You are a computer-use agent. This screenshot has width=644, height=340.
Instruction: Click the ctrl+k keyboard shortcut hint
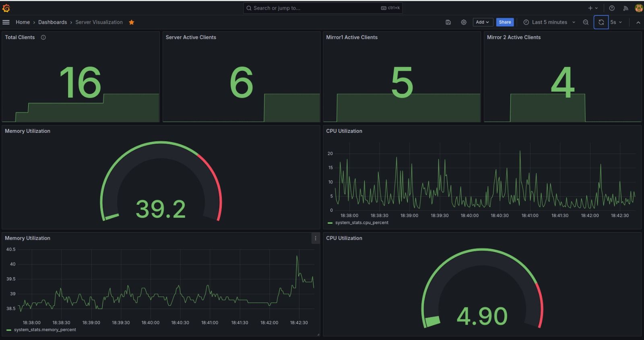(390, 8)
